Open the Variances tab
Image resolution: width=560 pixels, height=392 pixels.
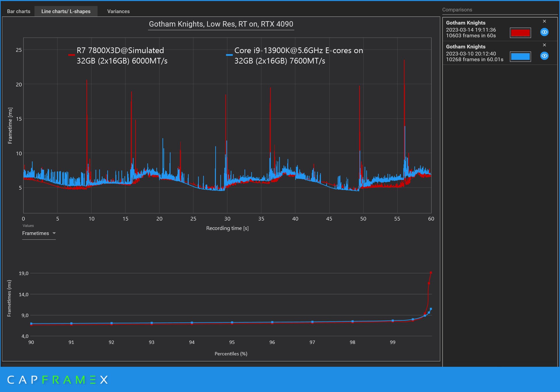pyautogui.click(x=118, y=11)
